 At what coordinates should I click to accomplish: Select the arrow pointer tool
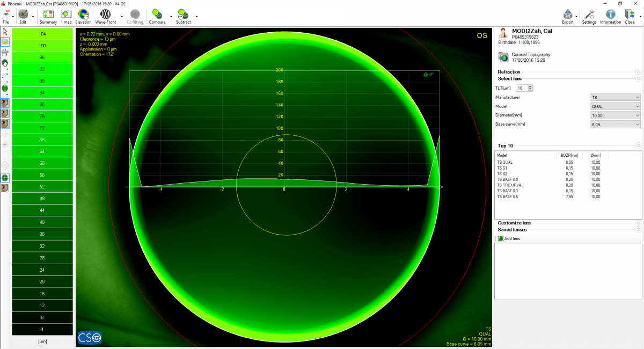tap(5, 32)
